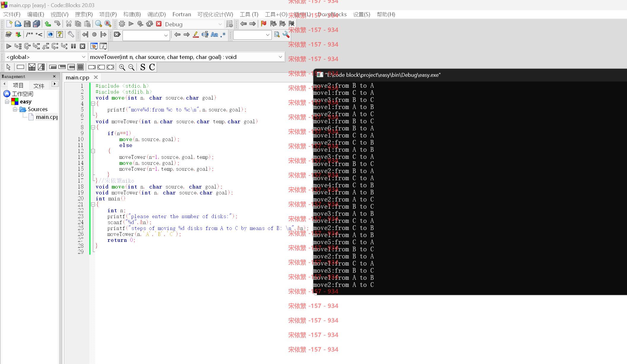Build and run icon

coord(140,24)
